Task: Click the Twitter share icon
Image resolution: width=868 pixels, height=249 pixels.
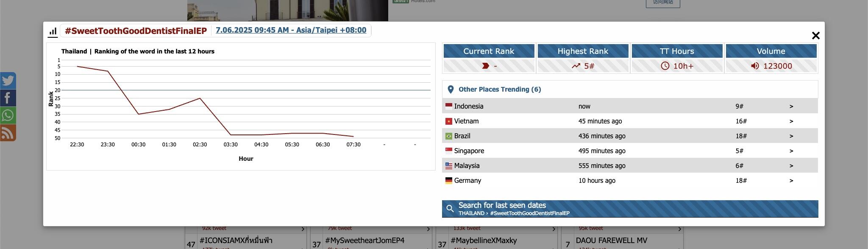Action: coord(8,81)
